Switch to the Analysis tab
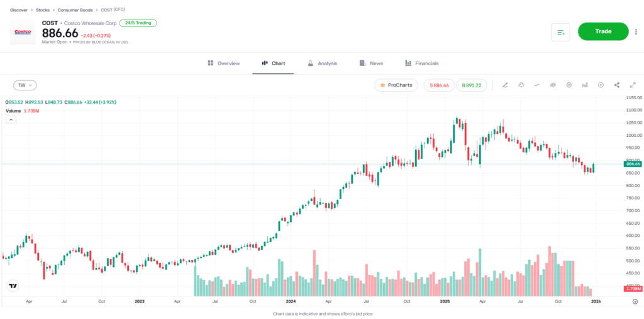 click(322, 63)
